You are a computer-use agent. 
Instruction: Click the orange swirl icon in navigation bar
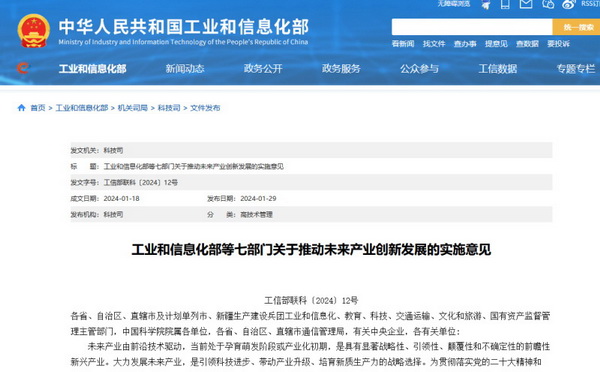click(x=23, y=68)
